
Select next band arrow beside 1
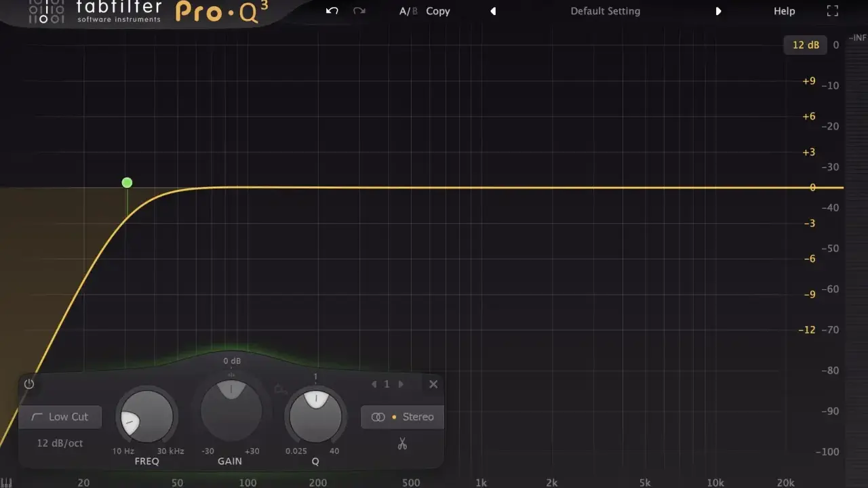(x=401, y=384)
